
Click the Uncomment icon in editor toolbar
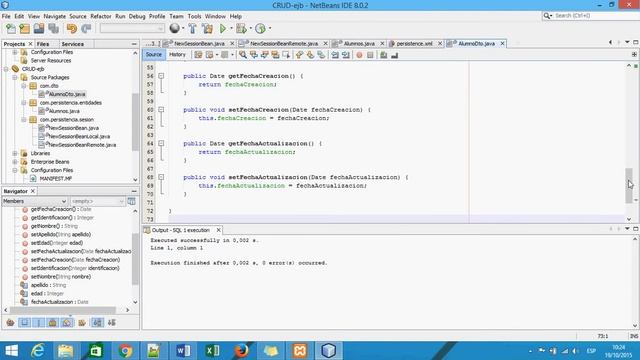394,55
